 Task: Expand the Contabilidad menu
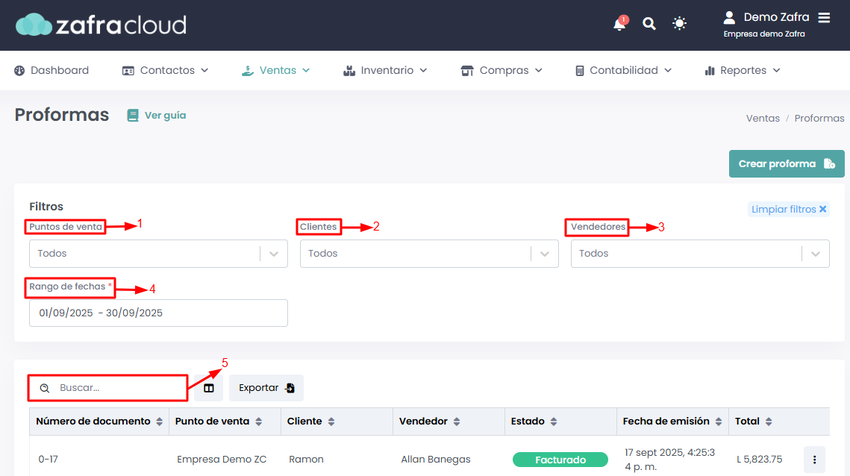(623, 70)
